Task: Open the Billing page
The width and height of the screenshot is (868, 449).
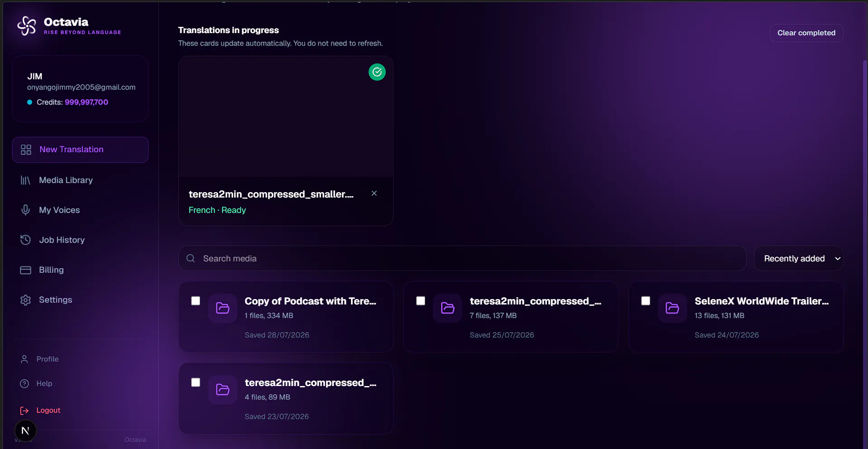Action: click(x=80, y=270)
